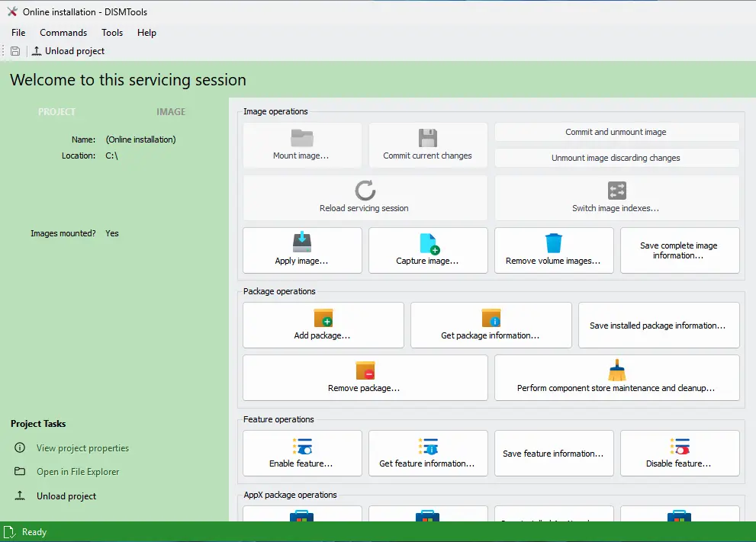Click Unmount image discarding changes button
Viewport: 756px width, 542px height.
pos(616,158)
